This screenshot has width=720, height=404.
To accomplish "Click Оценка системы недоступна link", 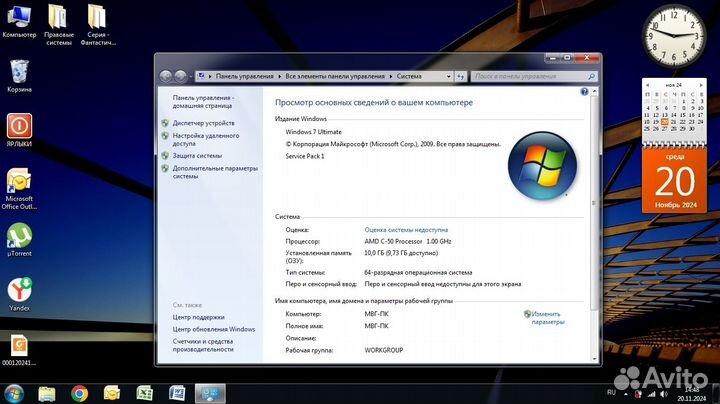I will [x=406, y=230].
